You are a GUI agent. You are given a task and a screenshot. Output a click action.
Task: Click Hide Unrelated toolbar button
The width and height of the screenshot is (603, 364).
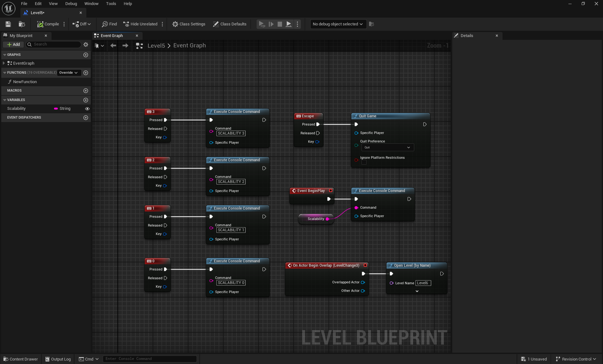point(140,24)
